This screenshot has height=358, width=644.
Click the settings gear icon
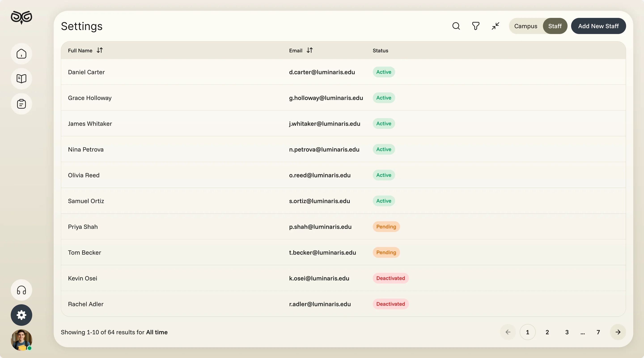click(21, 315)
